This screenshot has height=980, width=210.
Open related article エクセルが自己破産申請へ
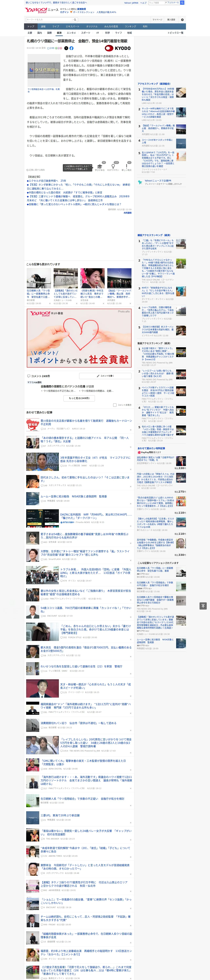[46, 181]
